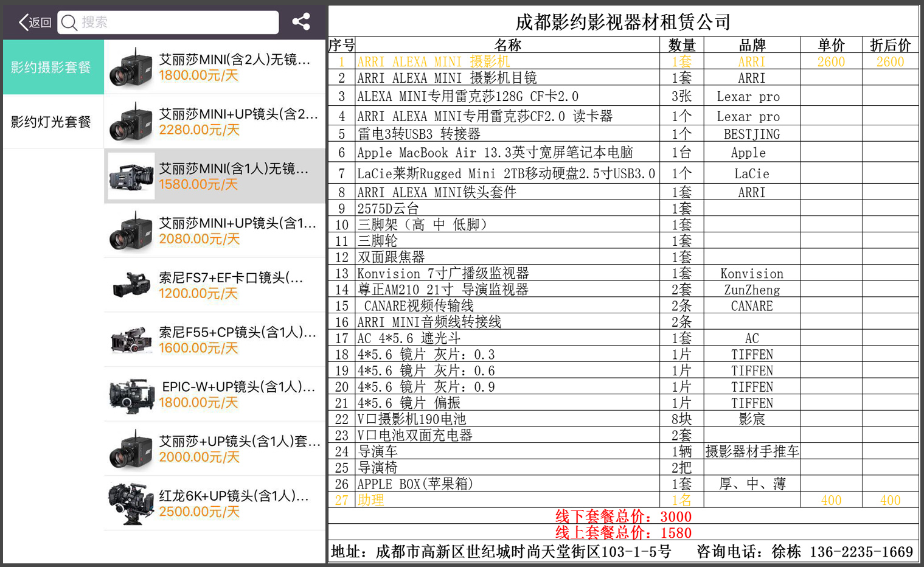Image resolution: width=924 pixels, height=567 pixels.
Task: Click the 索尼FS7+EF卡口镜头 camera image
Action: [131, 285]
